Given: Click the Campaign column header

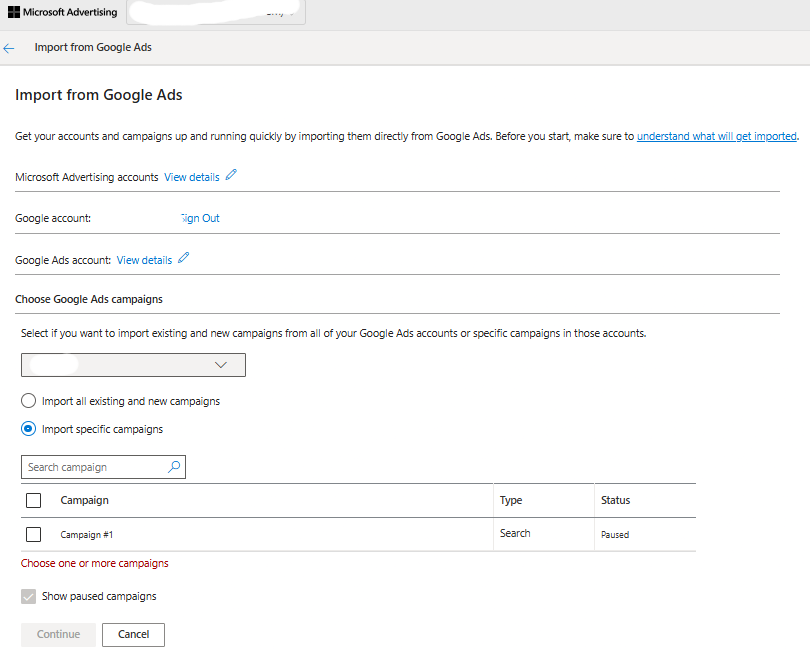Looking at the screenshot, I should 84,500.
